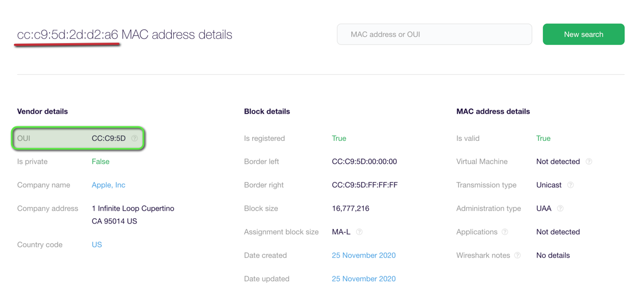The height and width of the screenshot is (295, 644).
Task: Open the Wireshark notes help icon
Action: (518, 256)
